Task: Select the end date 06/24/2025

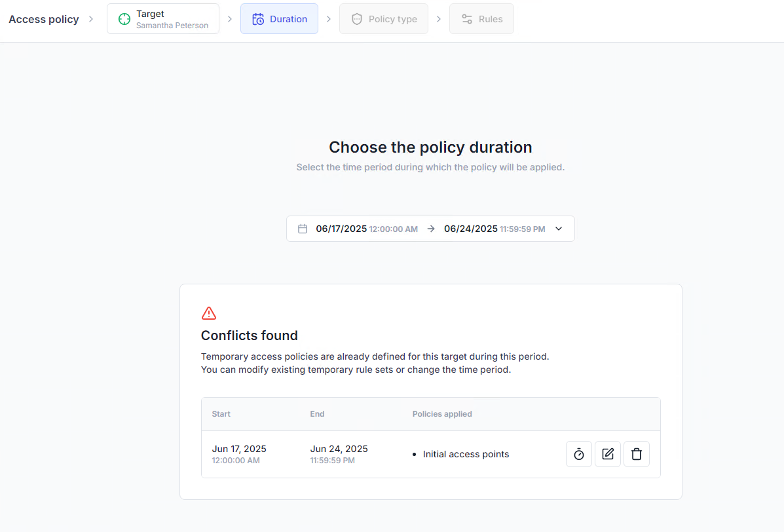Action: point(470,229)
